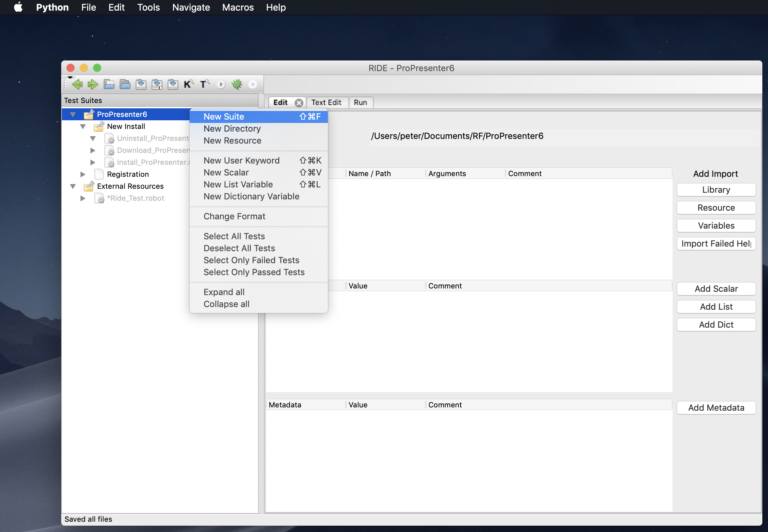768x532 pixels.
Task: Open a test suite file via toolbar
Action: 108,84
